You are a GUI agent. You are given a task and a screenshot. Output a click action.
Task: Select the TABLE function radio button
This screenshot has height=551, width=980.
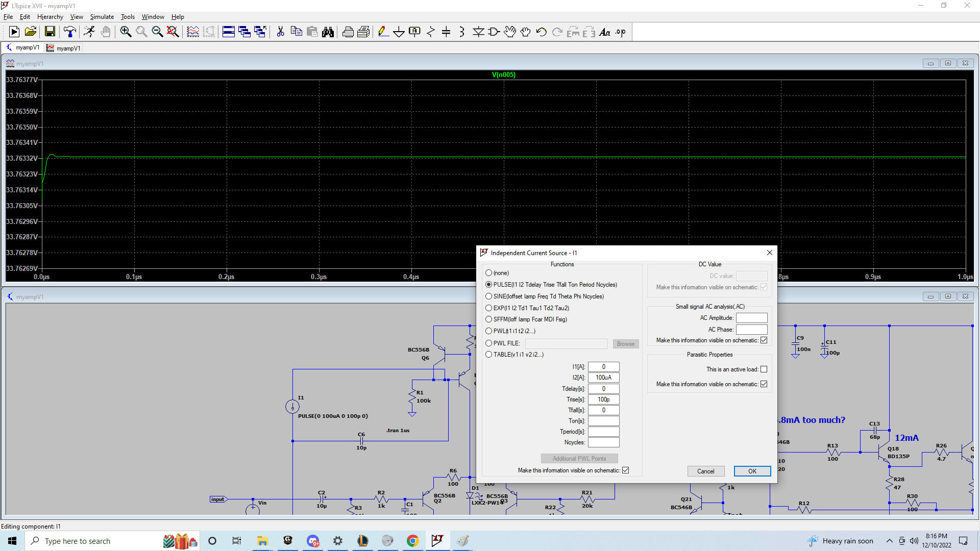pyautogui.click(x=489, y=355)
